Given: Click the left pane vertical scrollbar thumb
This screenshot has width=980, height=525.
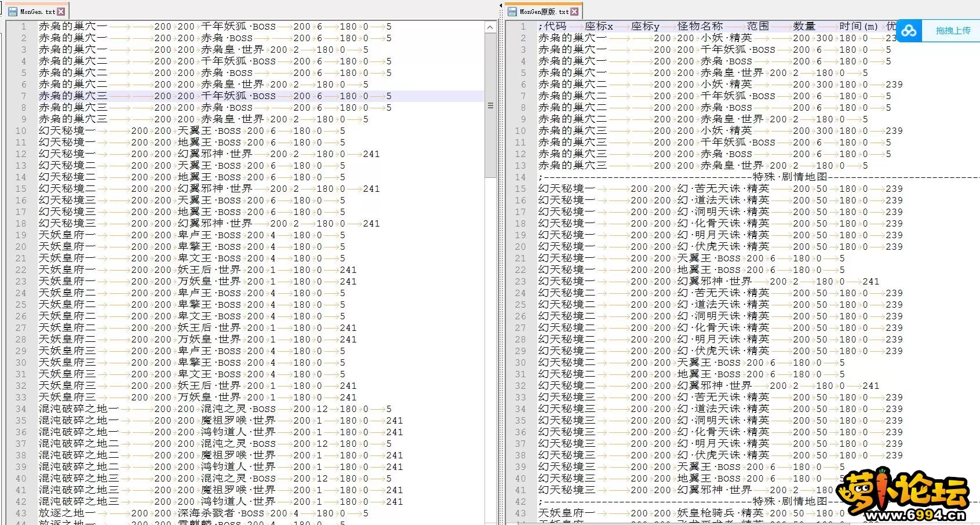Looking at the screenshot, I should pos(490,105).
